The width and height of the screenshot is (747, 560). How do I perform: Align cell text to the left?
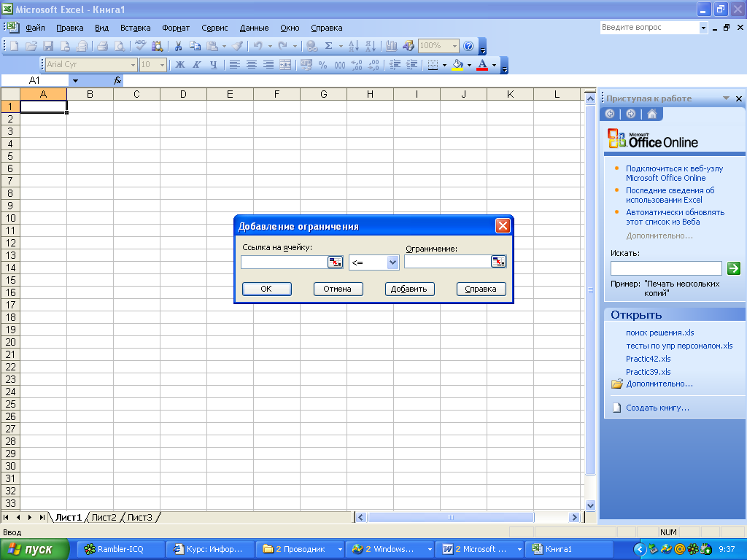(234, 64)
